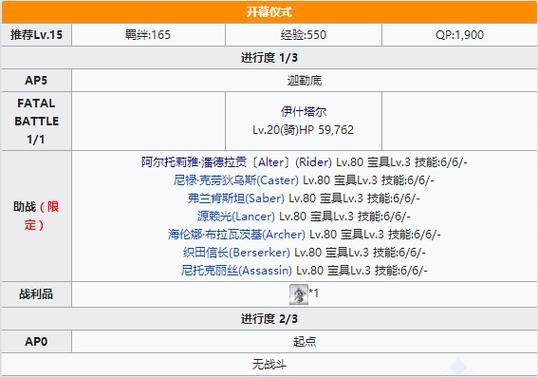Click the orange 开幕仪式 header bar

[269, 12]
